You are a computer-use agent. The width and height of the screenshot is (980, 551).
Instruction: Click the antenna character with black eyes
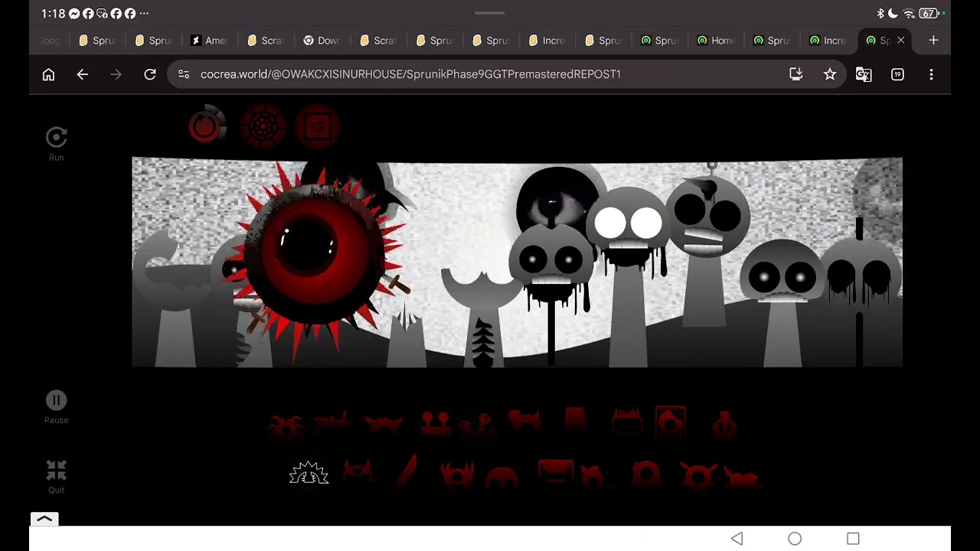click(707, 218)
